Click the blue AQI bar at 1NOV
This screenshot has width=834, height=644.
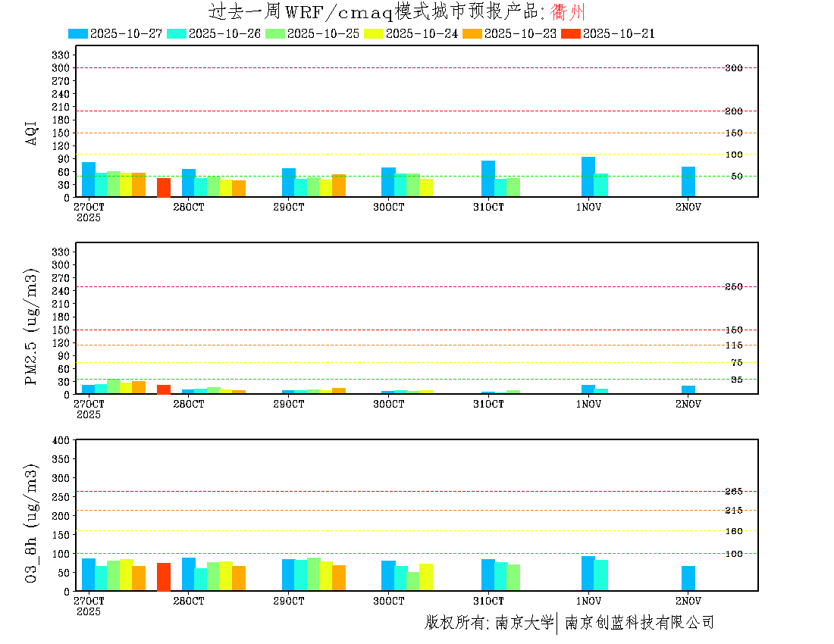pyautogui.click(x=588, y=177)
